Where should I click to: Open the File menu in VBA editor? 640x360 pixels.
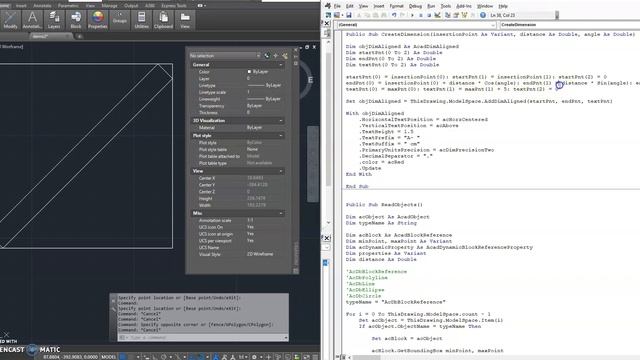pyautogui.click(x=337, y=6)
